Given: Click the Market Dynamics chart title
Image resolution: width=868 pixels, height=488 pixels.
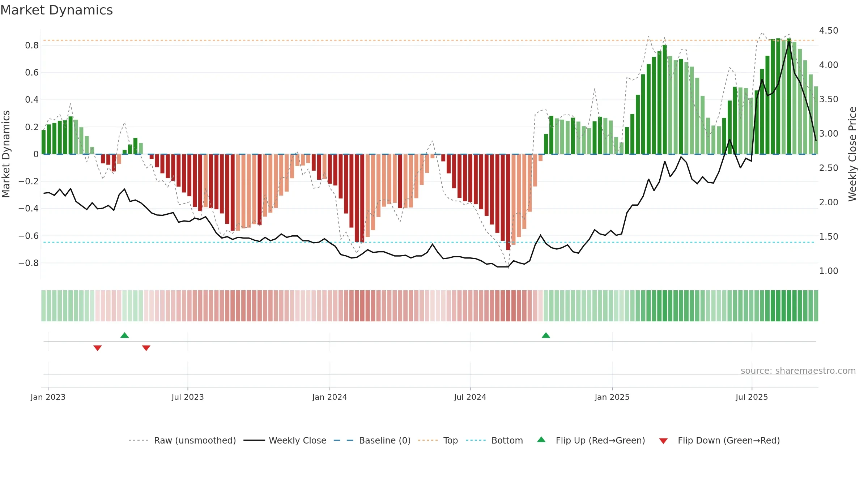Looking at the screenshot, I should point(57,10).
